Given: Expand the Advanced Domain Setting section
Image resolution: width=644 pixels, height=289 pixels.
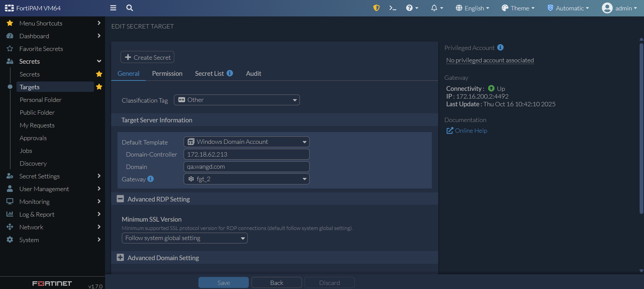Looking at the screenshot, I should pyautogui.click(x=120, y=257).
